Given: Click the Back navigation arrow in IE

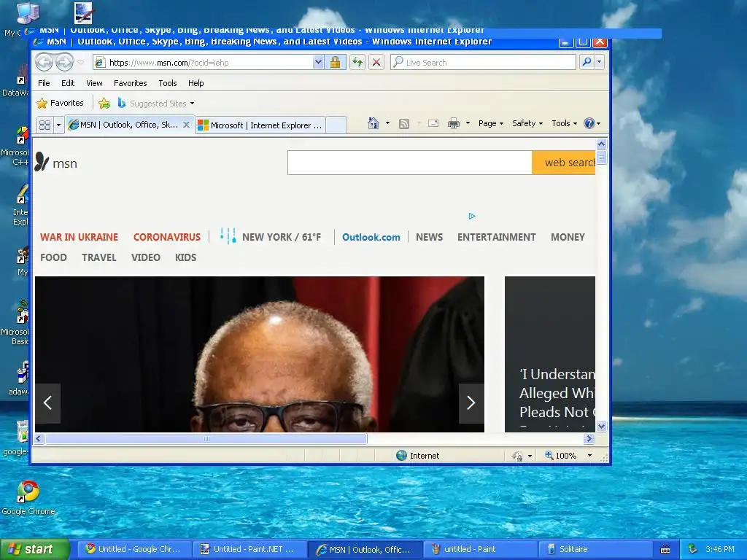Looking at the screenshot, I should pyautogui.click(x=44, y=62).
